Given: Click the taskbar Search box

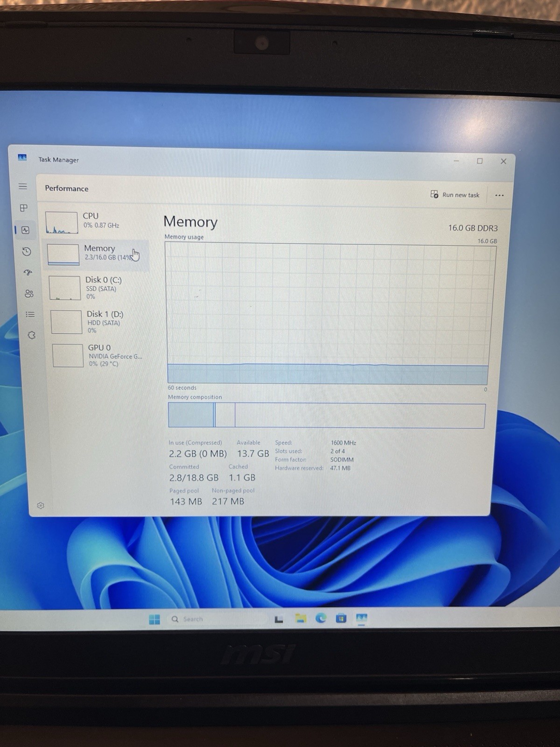Looking at the screenshot, I should point(218,619).
